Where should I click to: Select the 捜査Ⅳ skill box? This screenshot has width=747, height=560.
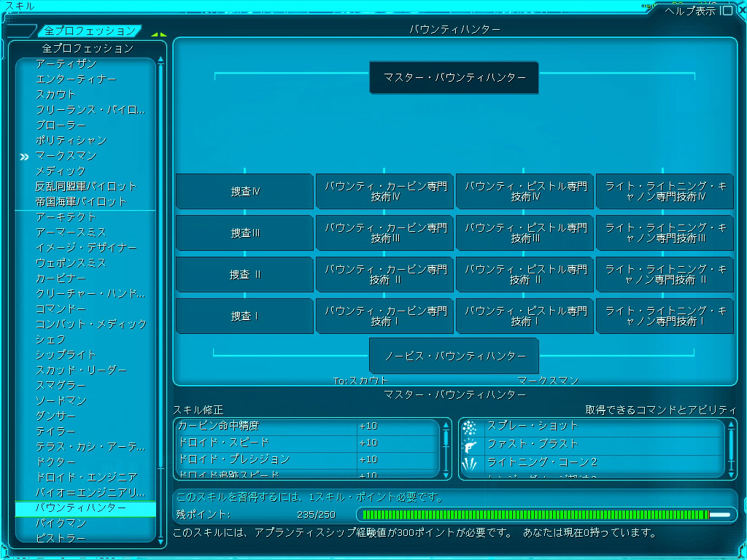(x=245, y=192)
